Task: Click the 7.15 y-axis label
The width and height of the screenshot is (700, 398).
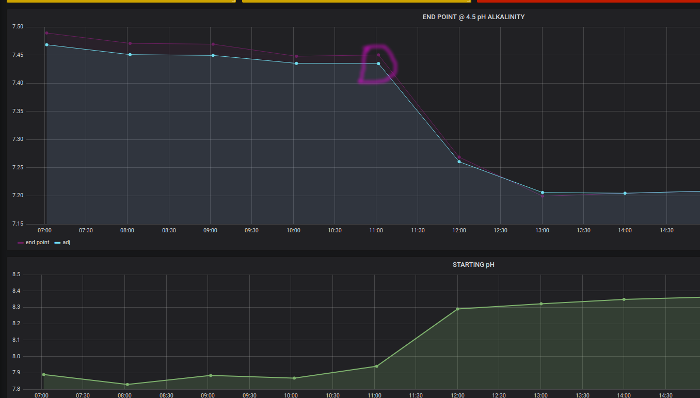Action: [x=17, y=224]
